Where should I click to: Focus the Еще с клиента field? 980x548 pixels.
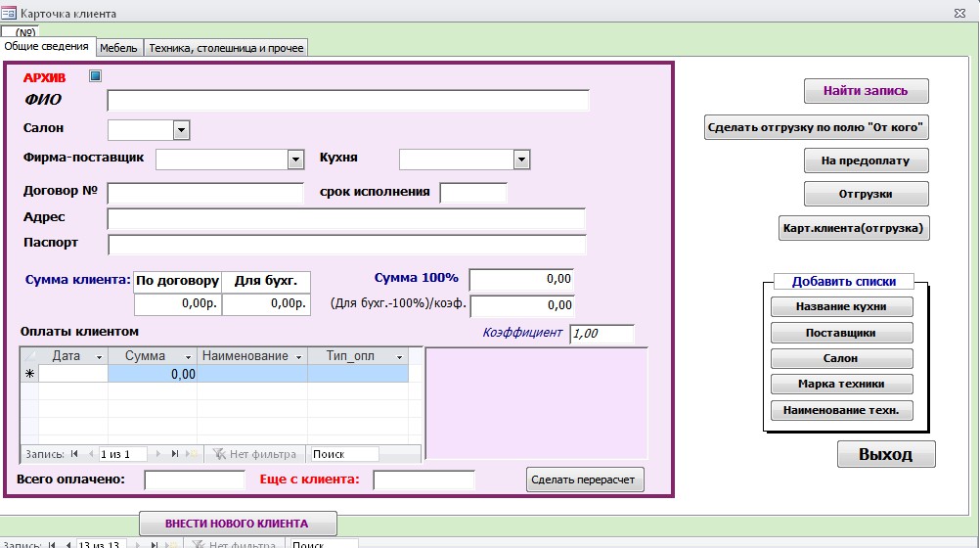(x=423, y=479)
